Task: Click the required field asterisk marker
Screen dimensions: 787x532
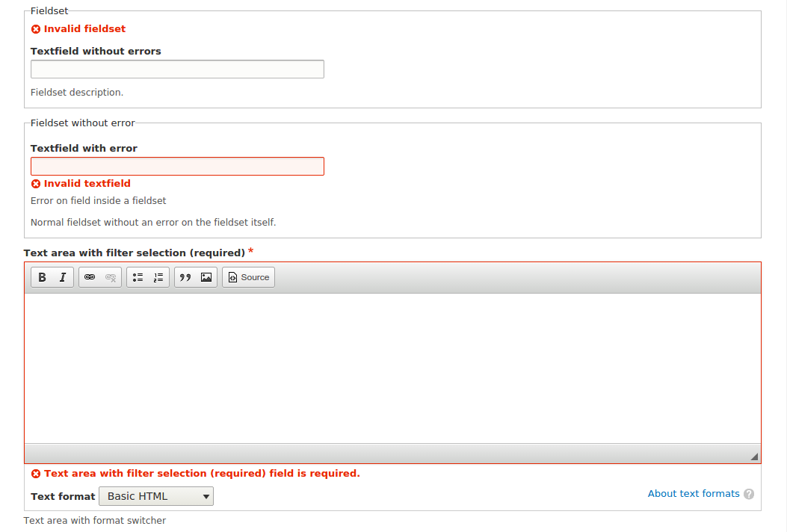Action: (250, 252)
